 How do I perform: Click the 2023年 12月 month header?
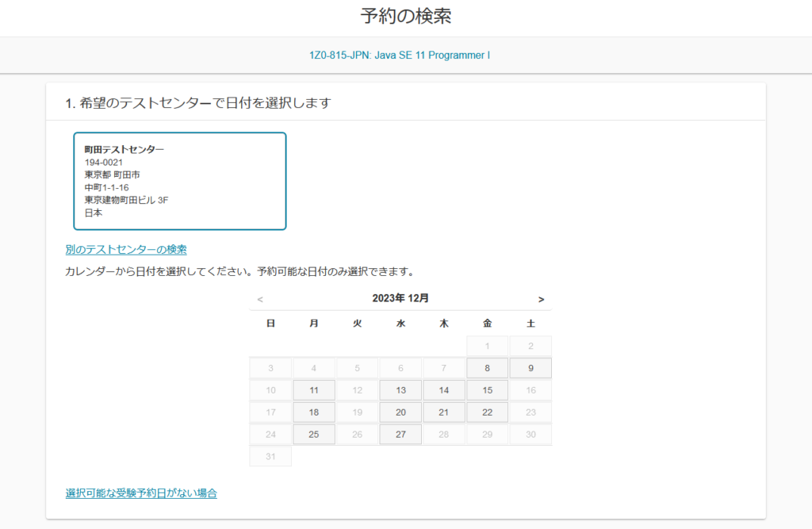click(400, 298)
